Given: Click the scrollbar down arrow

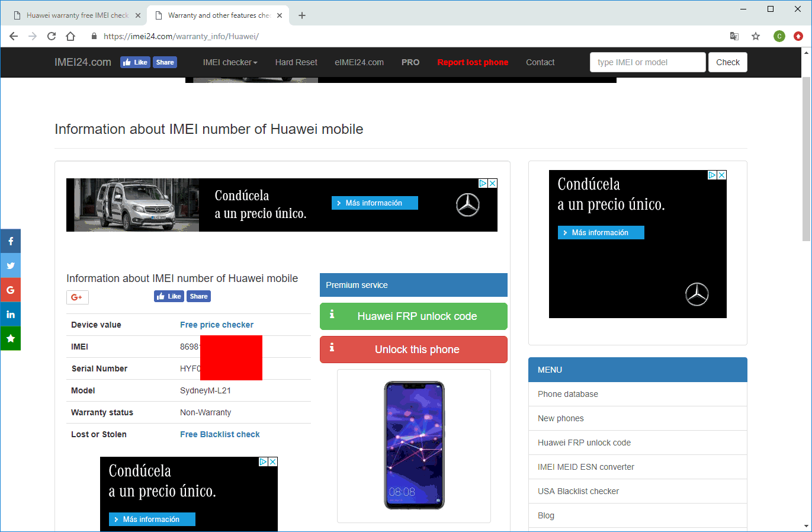Looking at the screenshot, I should pyautogui.click(x=807, y=526).
